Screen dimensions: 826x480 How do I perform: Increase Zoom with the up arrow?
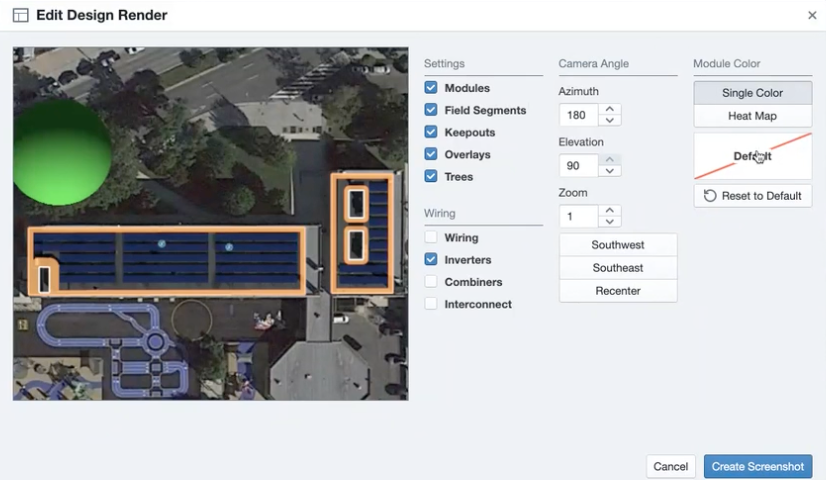pos(609,210)
